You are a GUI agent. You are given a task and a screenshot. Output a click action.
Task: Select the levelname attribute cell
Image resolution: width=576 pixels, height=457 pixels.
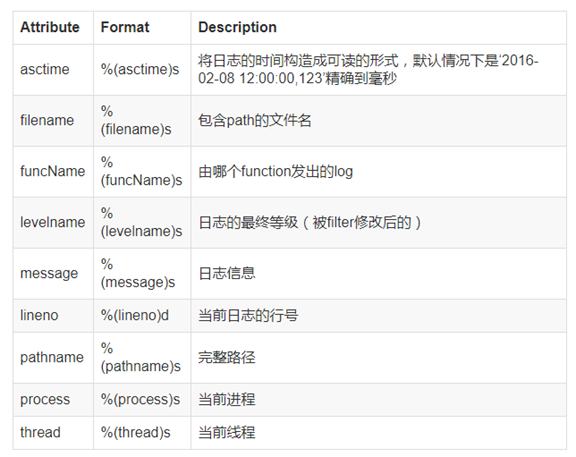pyautogui.click(x=53, y=222)
